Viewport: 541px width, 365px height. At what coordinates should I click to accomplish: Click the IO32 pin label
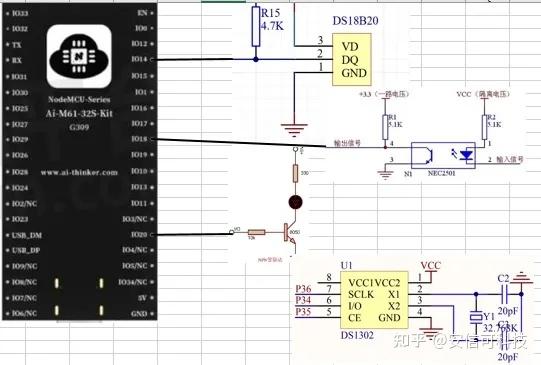(x=20, y=29)
